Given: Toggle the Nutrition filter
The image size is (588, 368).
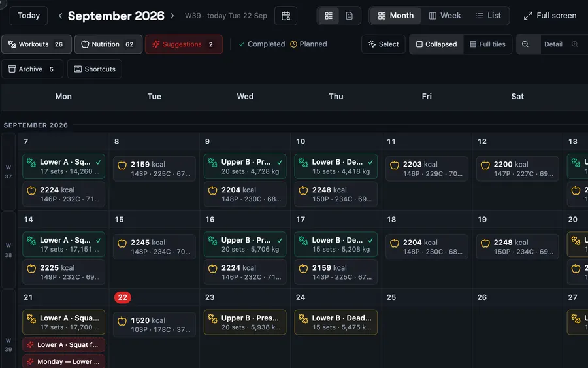Looking at the screenshot, I should pos(108,44).
